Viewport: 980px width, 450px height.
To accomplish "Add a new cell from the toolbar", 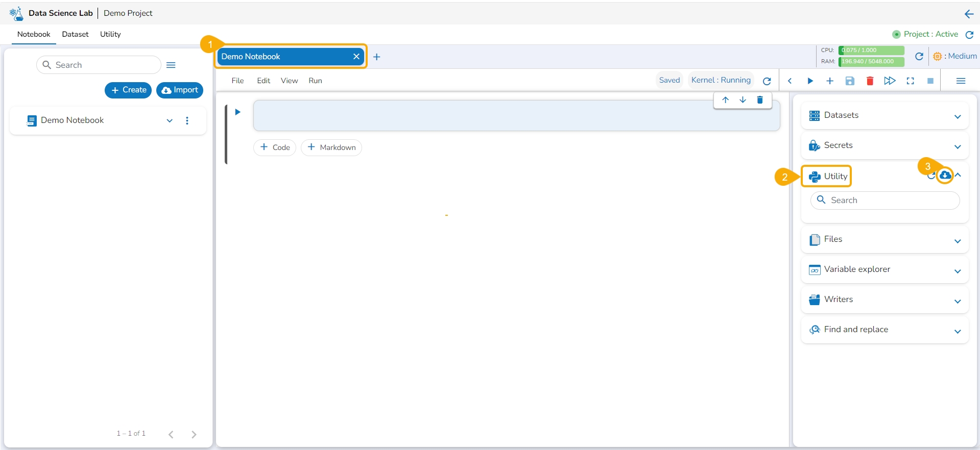I will tap(830, 81).
